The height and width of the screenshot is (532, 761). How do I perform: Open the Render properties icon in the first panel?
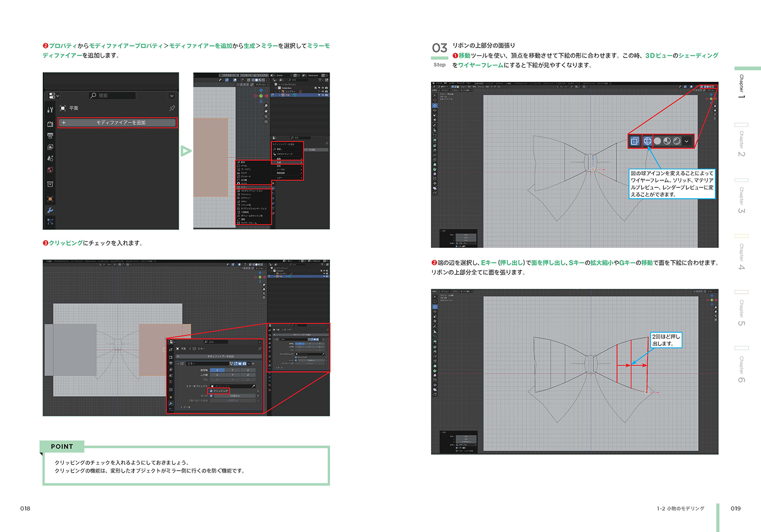50,124
